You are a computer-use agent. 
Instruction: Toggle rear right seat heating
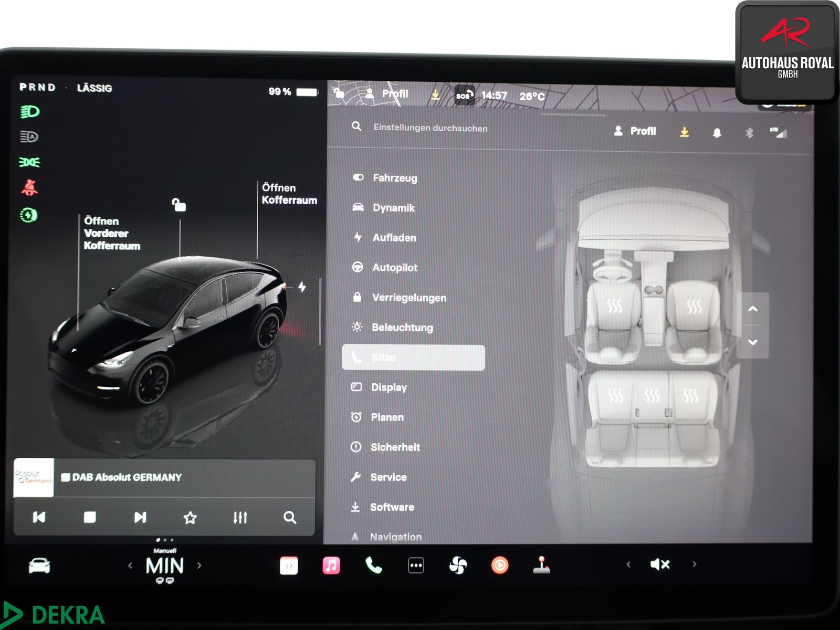tap(691, 395)
